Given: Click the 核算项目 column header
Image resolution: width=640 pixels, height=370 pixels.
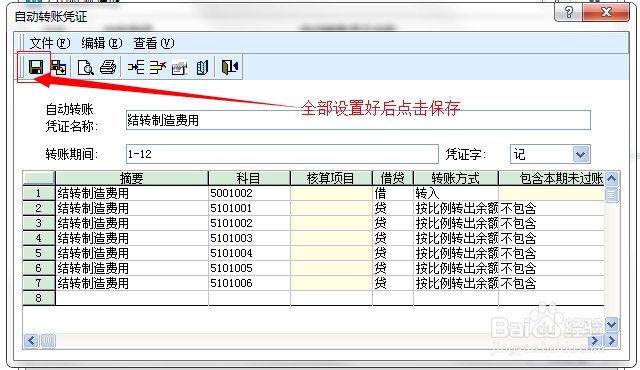Looking at the screenshot, I should (x=331, y=178).
